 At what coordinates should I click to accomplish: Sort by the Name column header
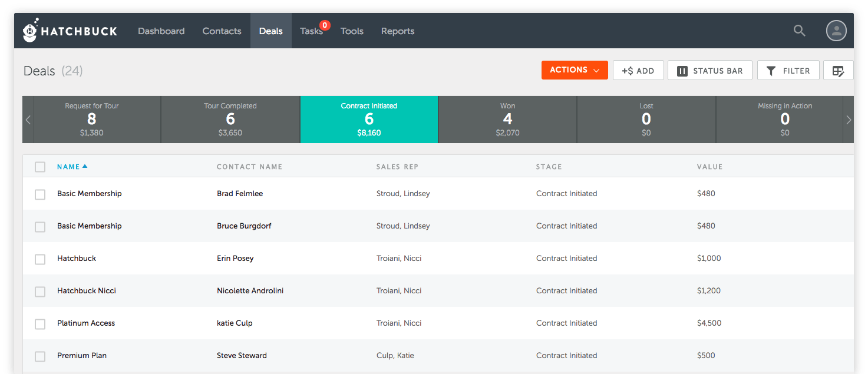(69, 167)
